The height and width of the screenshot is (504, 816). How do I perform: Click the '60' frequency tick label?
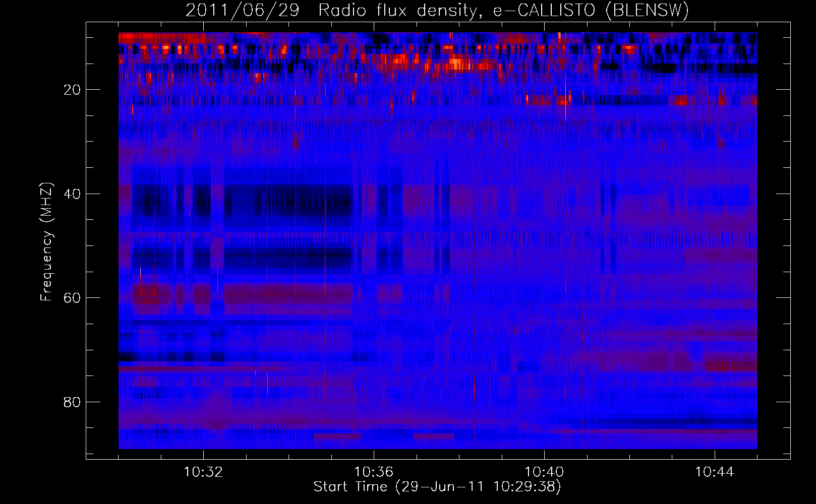pos(73,298)
